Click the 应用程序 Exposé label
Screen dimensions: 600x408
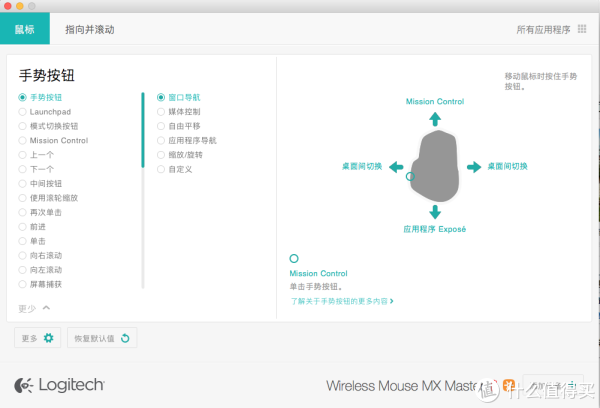435,229
